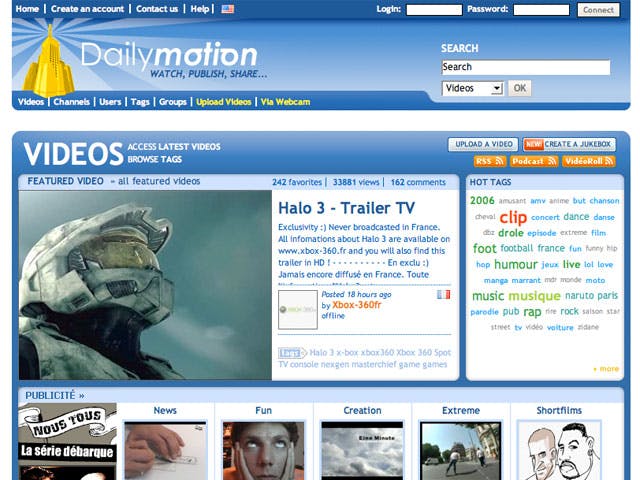Click the Nous Tous advertisement banner

pos(67,441)
